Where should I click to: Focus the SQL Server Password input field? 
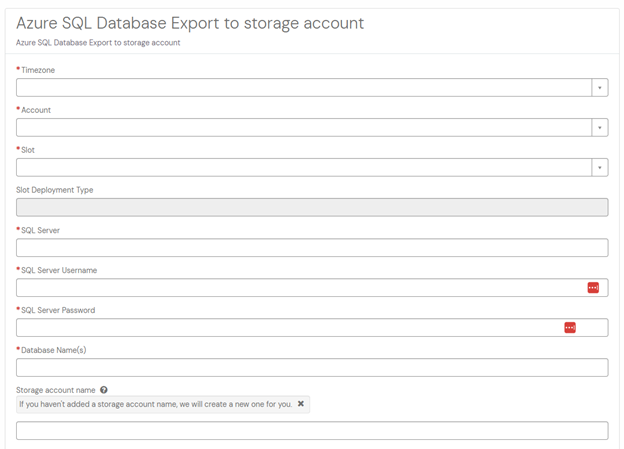click(312, 328)
